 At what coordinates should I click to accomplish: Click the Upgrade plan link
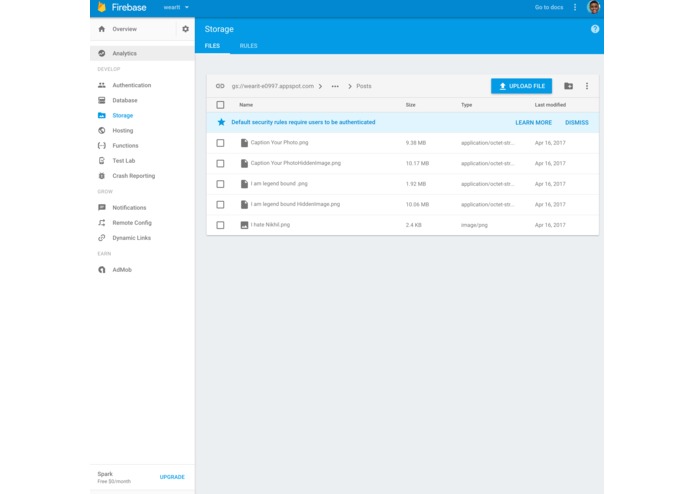click(172, 477)
